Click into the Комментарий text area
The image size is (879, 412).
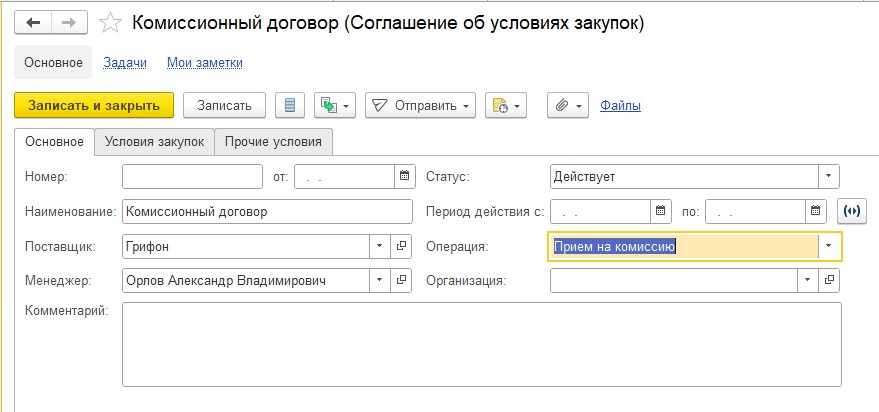[x=481, y=343]
